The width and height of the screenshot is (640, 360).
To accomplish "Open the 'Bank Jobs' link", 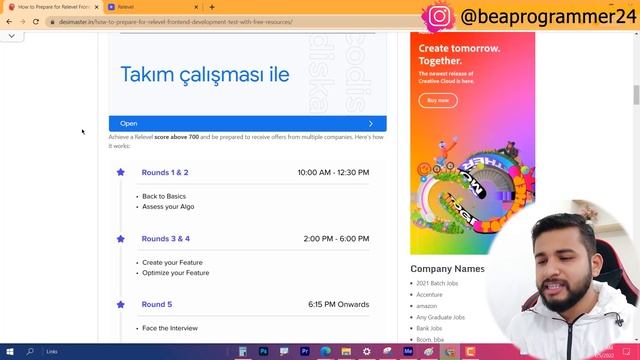I will 429,328.
